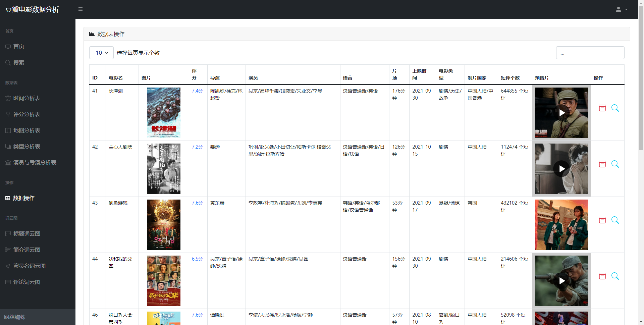Open 简介词云图 in the sidebar
Image resolution: width=644 pixels, height=325 pixels.
pyautogui.click(x=38, y=250)
